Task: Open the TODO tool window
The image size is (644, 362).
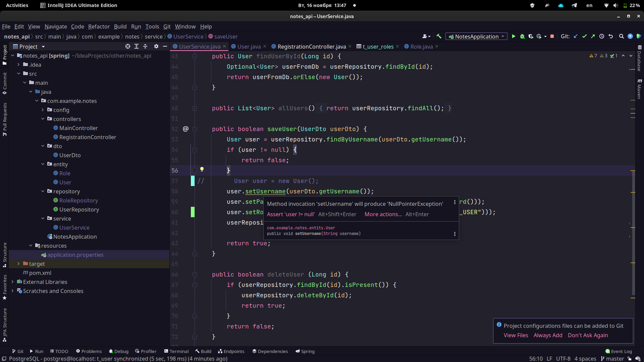Action: pos(59,351)
